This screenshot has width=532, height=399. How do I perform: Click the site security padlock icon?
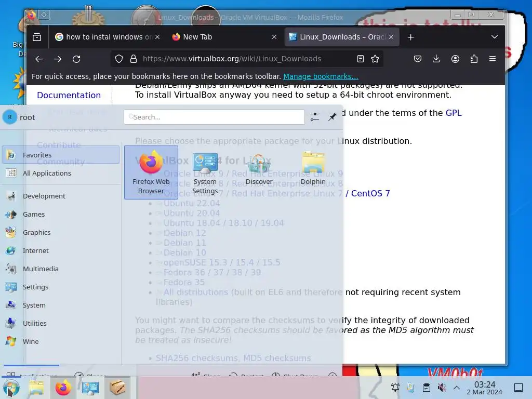134,59
